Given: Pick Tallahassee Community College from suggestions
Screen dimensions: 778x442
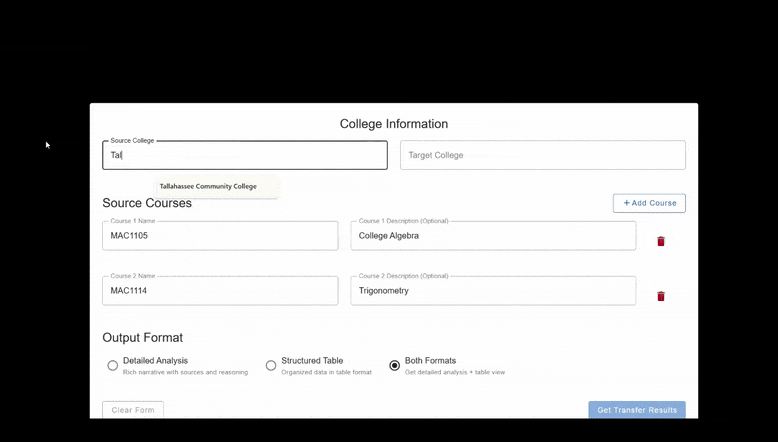Looking at the screenshot, I should point(208,186).
